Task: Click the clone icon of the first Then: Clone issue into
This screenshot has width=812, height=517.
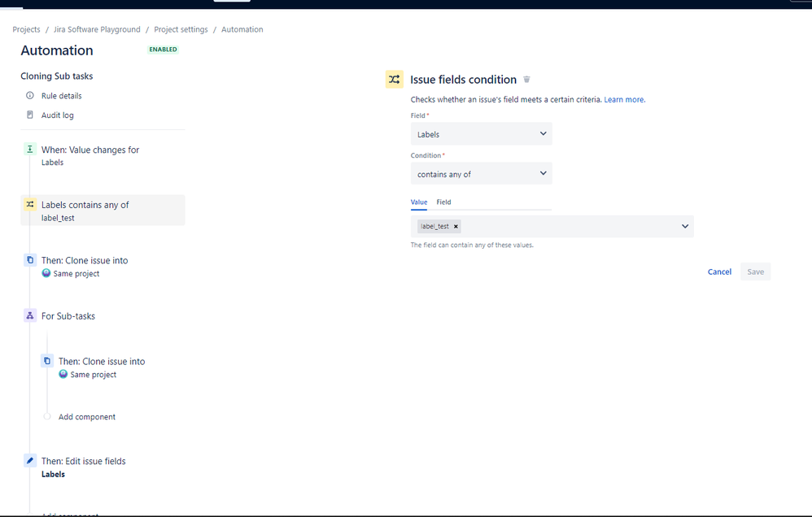Action: (x=30, y=260)
